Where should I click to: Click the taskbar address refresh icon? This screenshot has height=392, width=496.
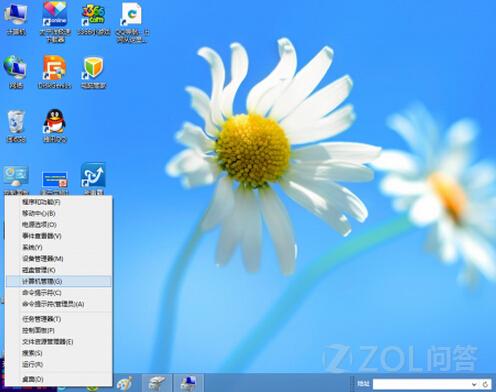[485, 384]
